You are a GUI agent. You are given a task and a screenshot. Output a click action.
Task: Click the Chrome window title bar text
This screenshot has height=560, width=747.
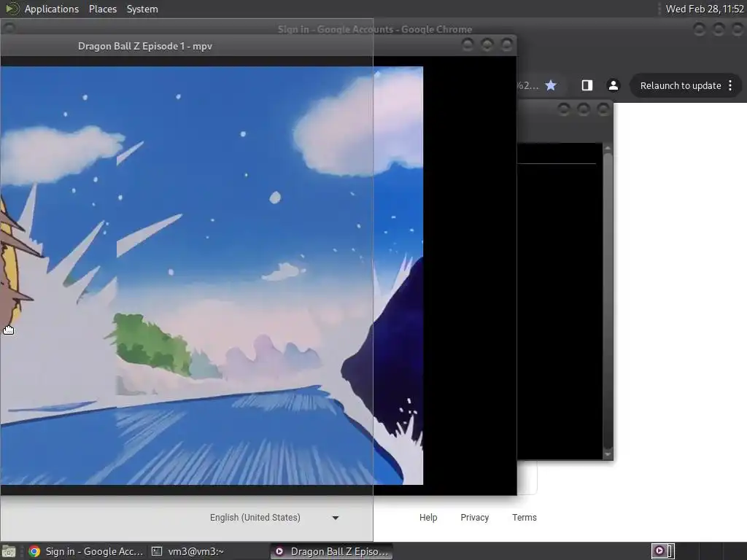tap(375, 29)
